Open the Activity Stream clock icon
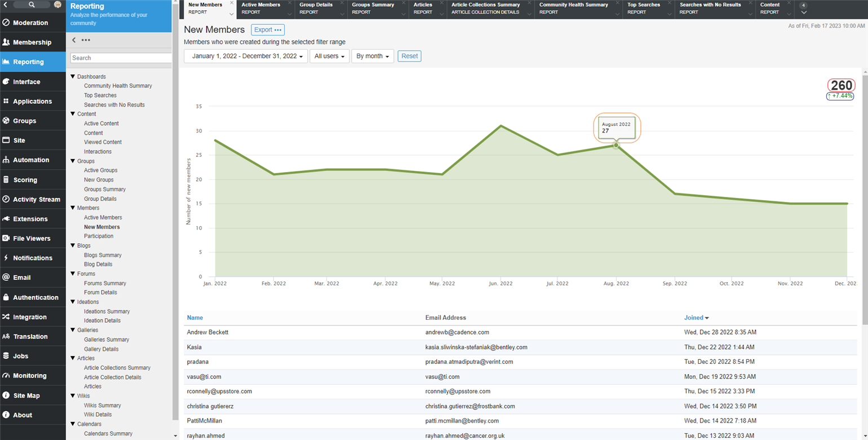Image resolution: width=868 pixels, height=440 pixels. (6, 199)
